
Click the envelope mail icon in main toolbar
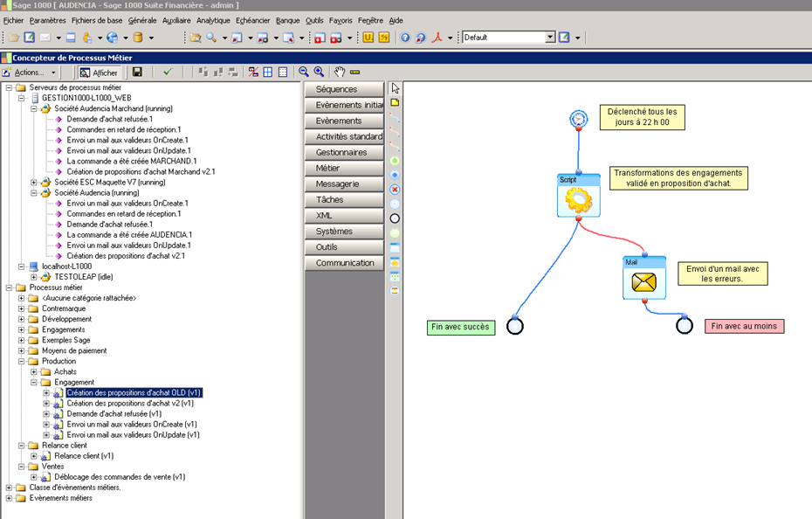coord(45,38)
